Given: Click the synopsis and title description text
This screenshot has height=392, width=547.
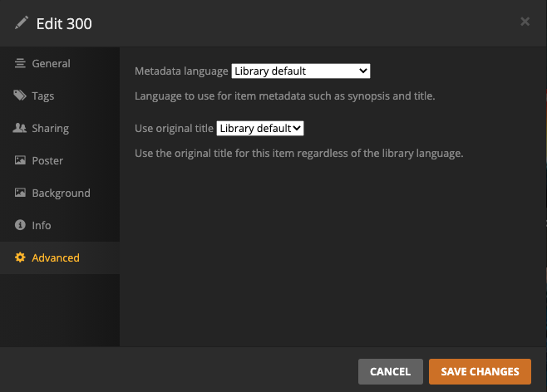Looking at the screenshot, I should tap(284, 96).
